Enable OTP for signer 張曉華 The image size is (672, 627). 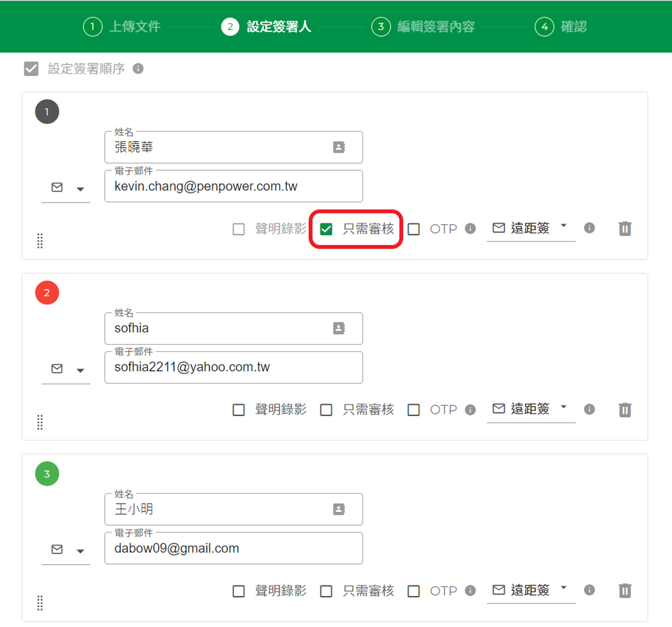click(413, 229)
